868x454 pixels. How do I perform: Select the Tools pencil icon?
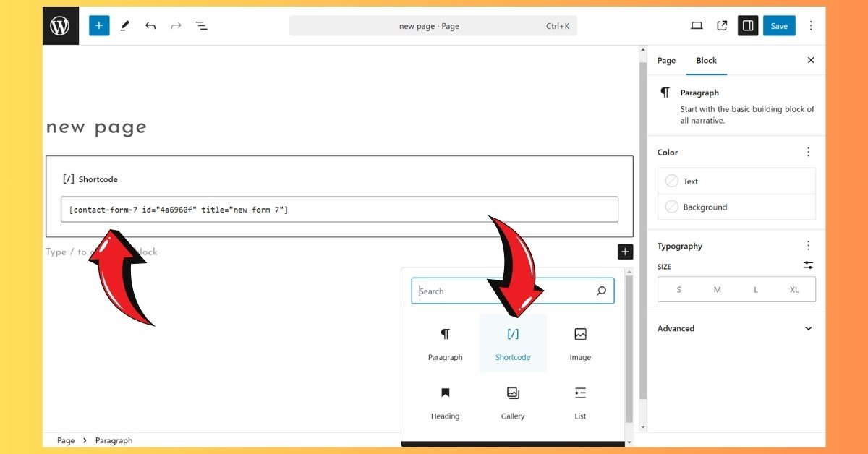125,25
